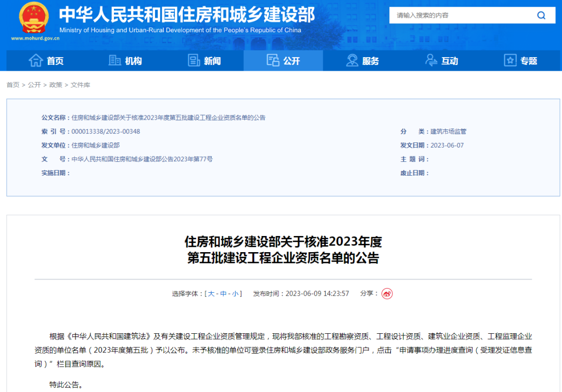Click the building icon for 机构
Screen dimensions: 562x392
pyautogui.click(x=115, y=61)
